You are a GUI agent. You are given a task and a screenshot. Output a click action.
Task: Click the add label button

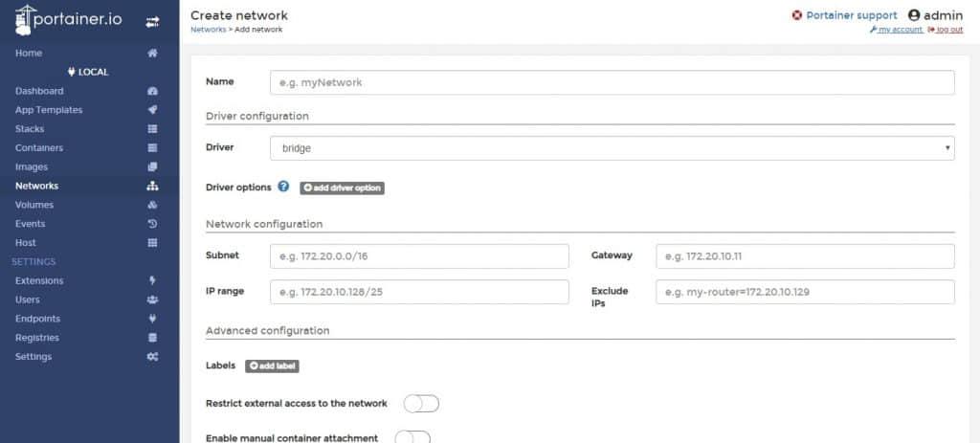click(x=273, y=365)
